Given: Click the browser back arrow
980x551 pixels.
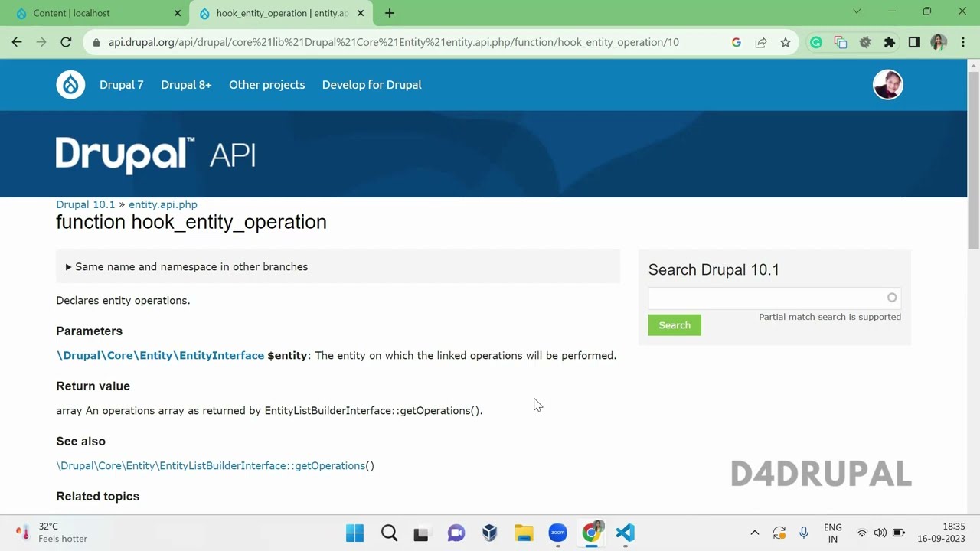Looking at the screenshot, I should (17, 42).
